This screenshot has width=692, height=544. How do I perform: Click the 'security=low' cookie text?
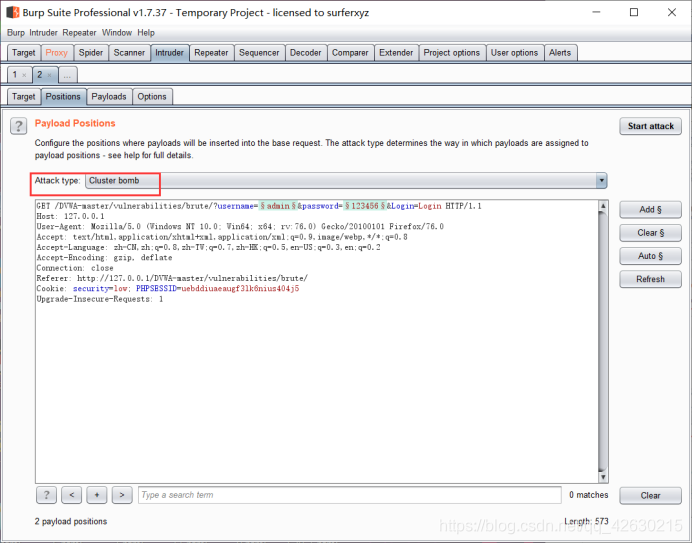coord(100,289)
